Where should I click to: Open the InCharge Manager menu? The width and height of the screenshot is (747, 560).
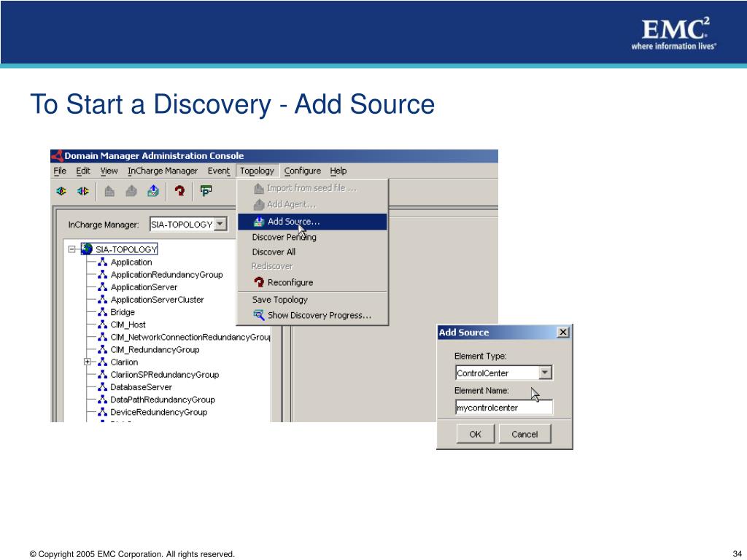point(163,171)
